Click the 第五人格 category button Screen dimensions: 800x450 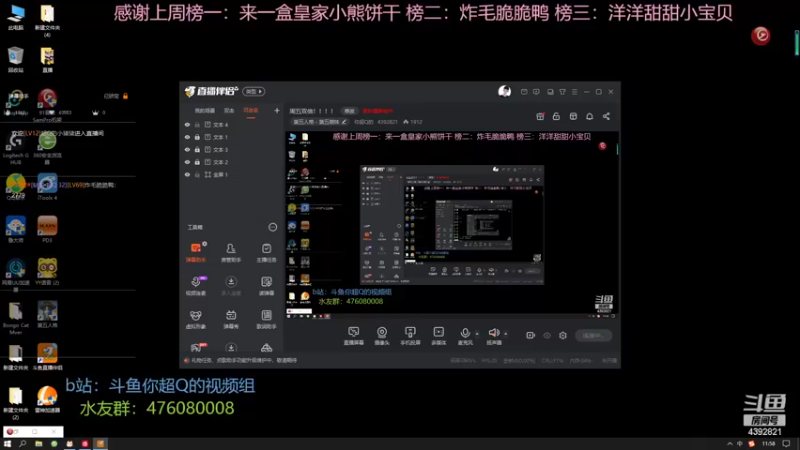[x=320, y=122]
